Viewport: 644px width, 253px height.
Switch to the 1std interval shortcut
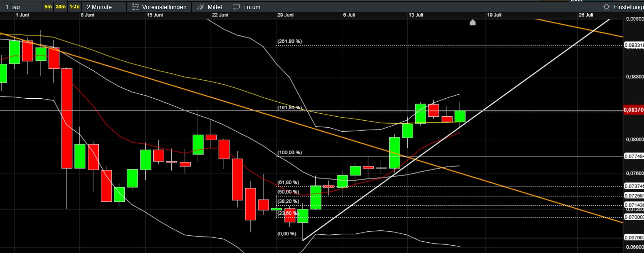pos(75,7)
